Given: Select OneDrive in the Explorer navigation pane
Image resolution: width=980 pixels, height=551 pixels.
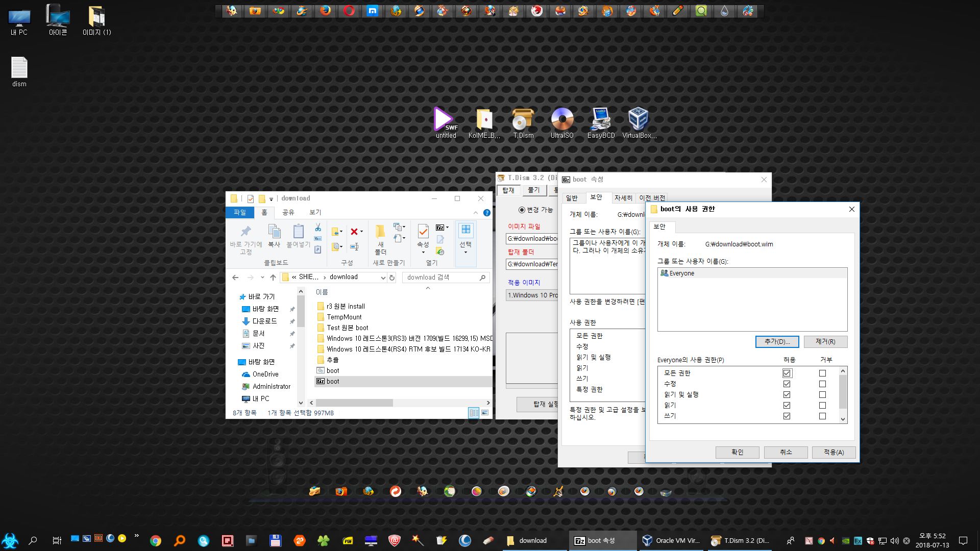Looking at the screenshot, I should pyautogui.click(x=265, y=374).
